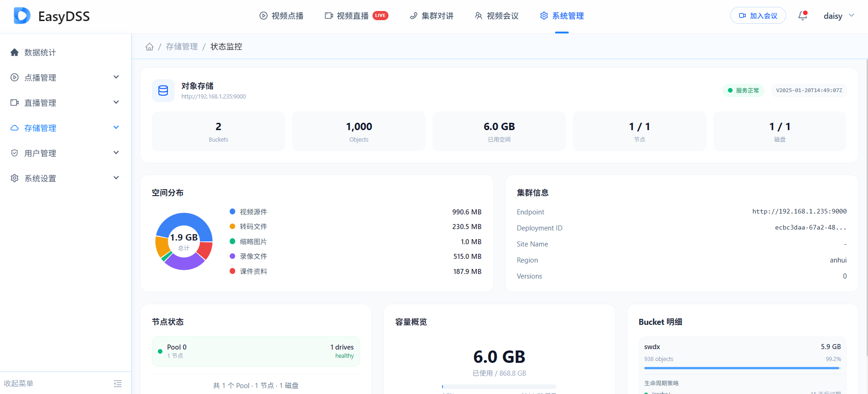
Task: Click 存储管理 breadcrumb link
Action: click(182, 47)
